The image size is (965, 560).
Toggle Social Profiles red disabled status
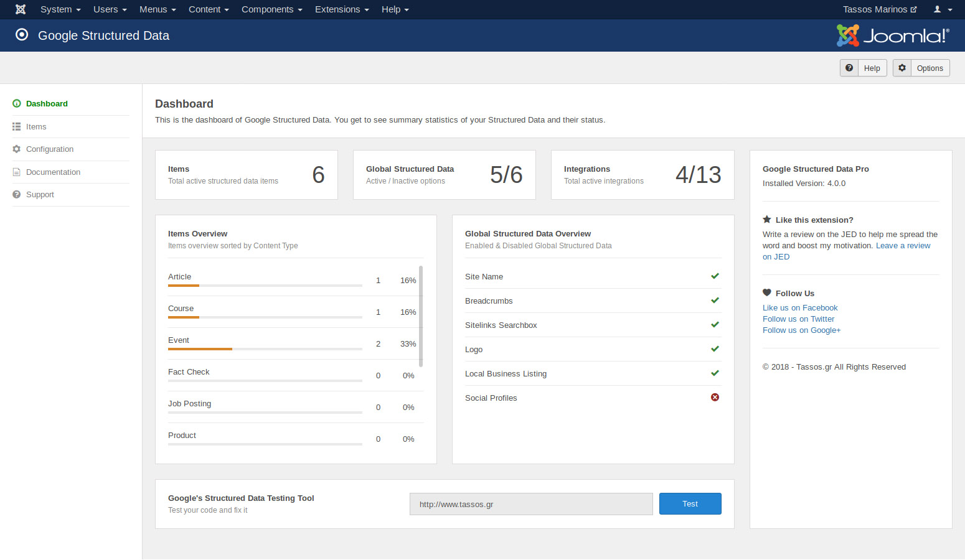click(x=715, y=398)
